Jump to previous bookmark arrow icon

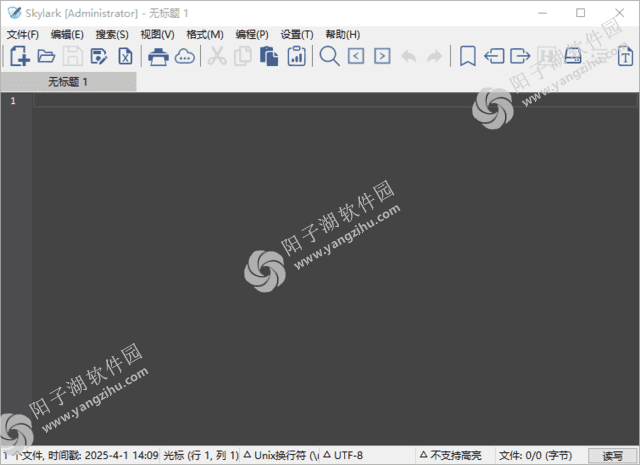[494, 56]
